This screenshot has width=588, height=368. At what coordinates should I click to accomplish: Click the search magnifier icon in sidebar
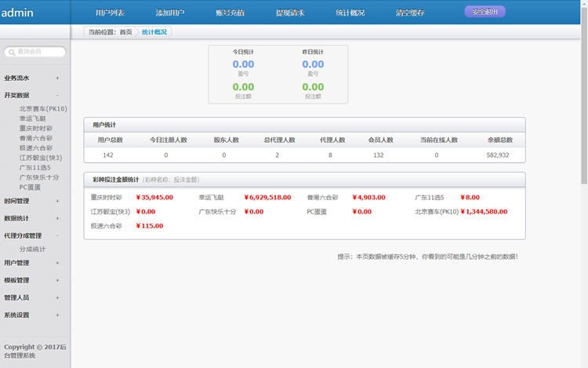click(11, 52)
